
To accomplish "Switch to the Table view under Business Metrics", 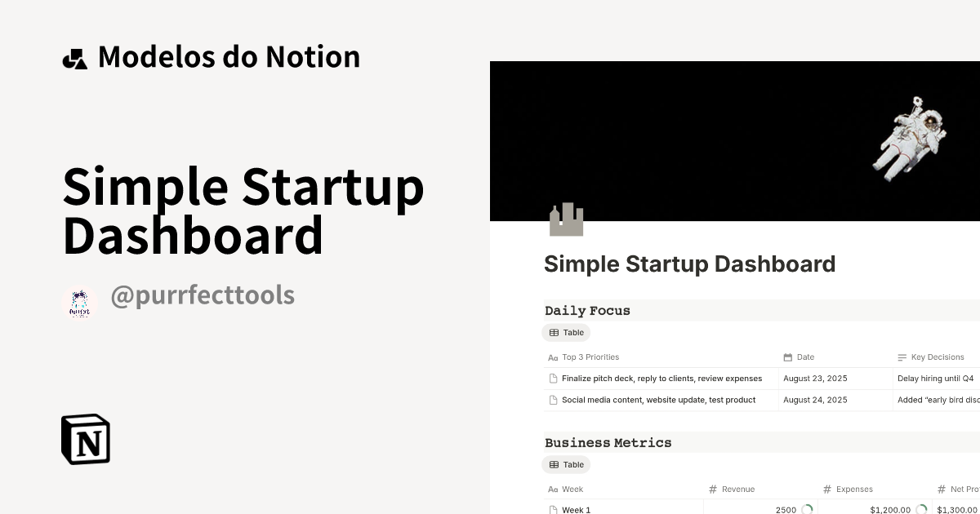I will point(566,464).
